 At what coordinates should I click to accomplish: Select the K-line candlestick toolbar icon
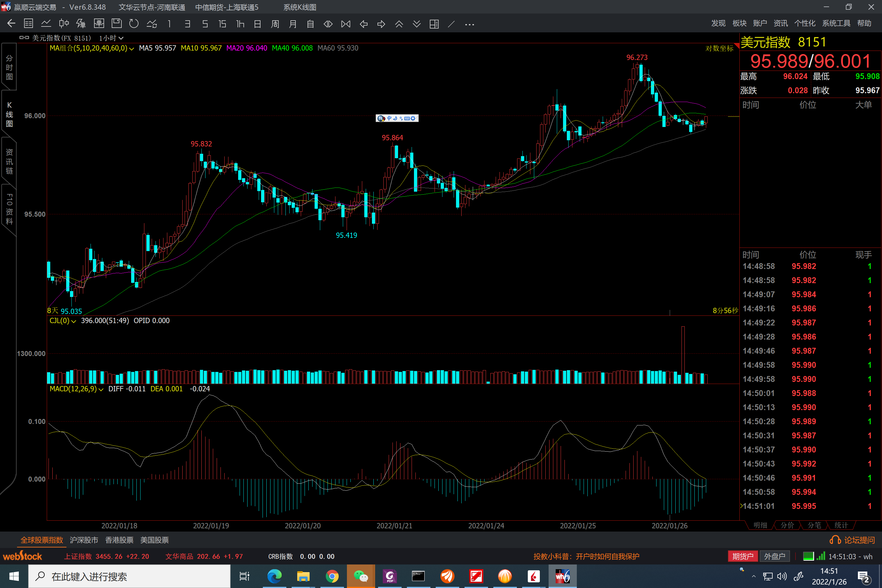[64, 24]
